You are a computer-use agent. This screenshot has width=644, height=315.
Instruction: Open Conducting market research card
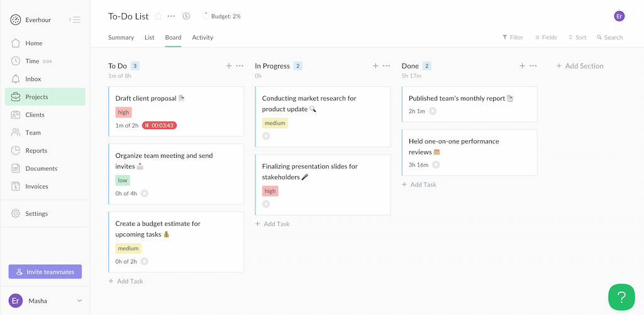point(323,117)
